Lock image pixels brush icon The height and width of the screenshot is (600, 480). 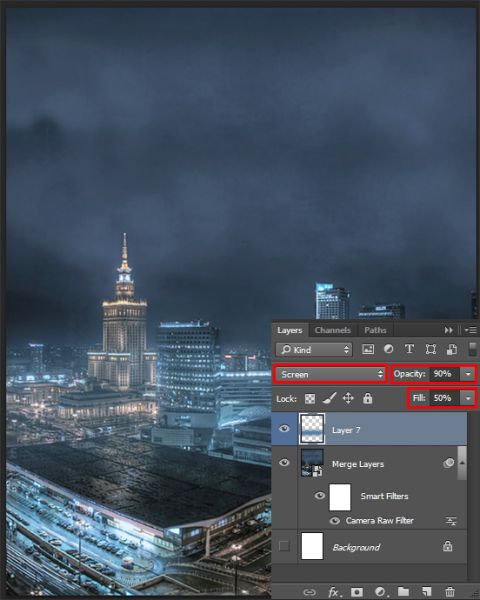329,398
